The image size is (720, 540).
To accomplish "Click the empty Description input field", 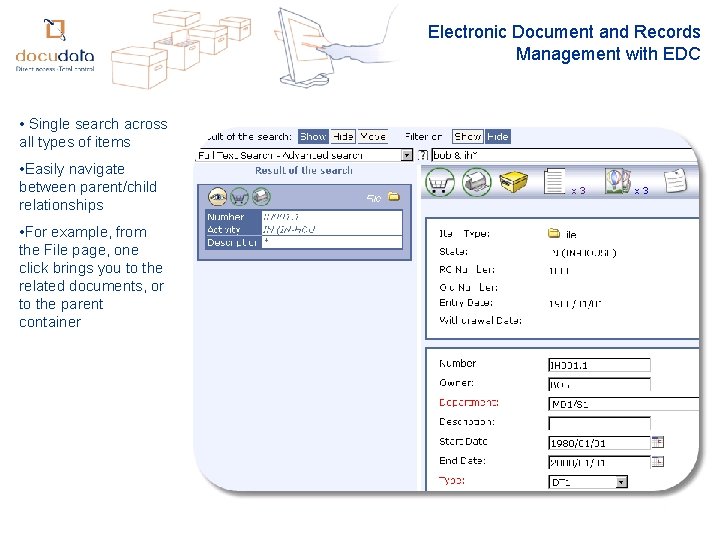I will 599,423.
